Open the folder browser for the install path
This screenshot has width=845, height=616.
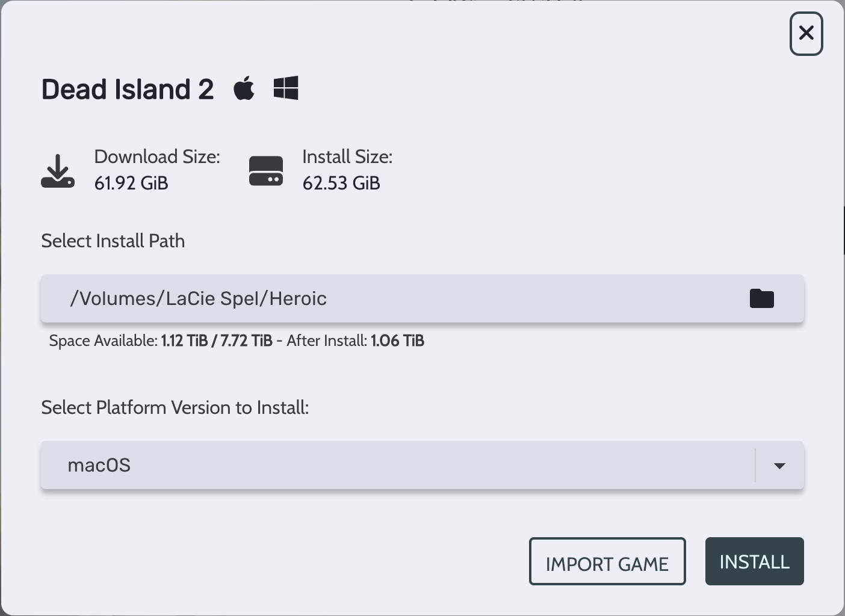click(761, 298)
